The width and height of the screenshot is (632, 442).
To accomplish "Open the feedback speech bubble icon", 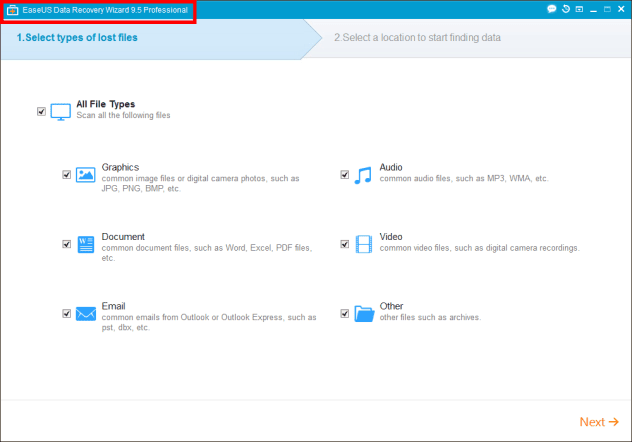I will [551, 9].
